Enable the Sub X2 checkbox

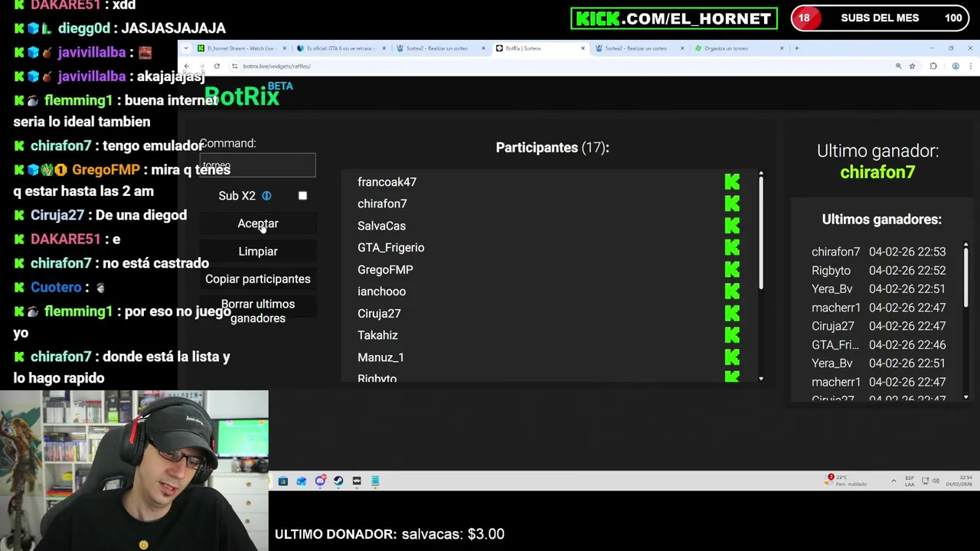pos(302,196)
